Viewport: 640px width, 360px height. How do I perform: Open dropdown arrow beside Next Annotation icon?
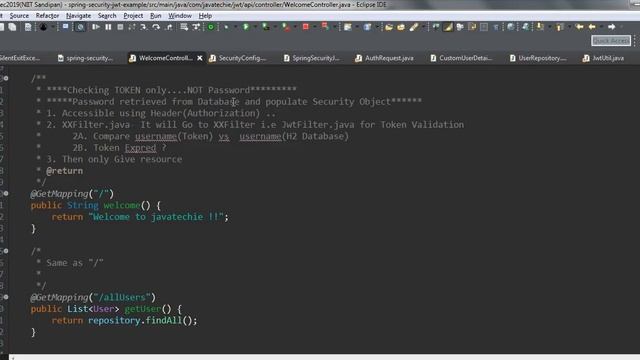click(x=549, y=27)
